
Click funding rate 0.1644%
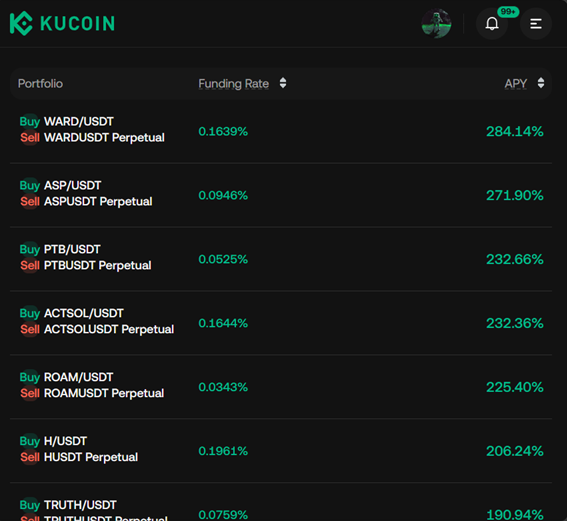[x=223, y=323]
